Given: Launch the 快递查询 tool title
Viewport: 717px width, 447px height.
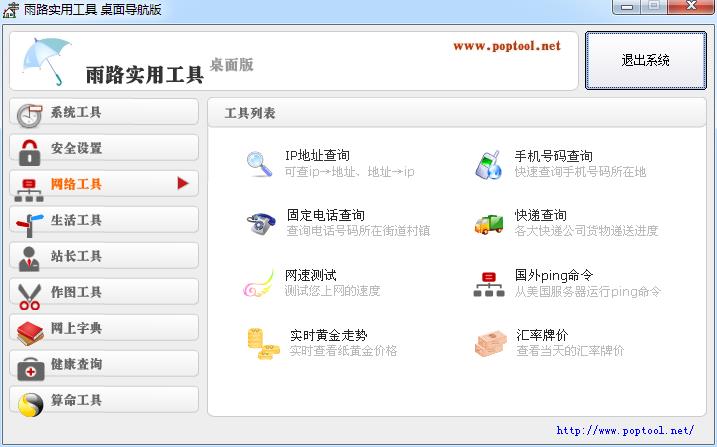Looking at the screenshot, I should tap(540, 215).
